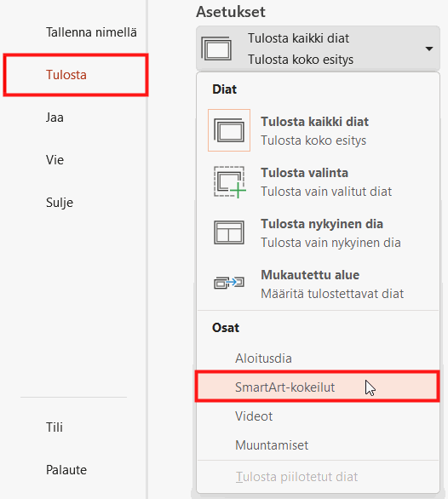This screenshot has width=448, height=499.
Task: Open the Jaa page
Action: point(55,118)
